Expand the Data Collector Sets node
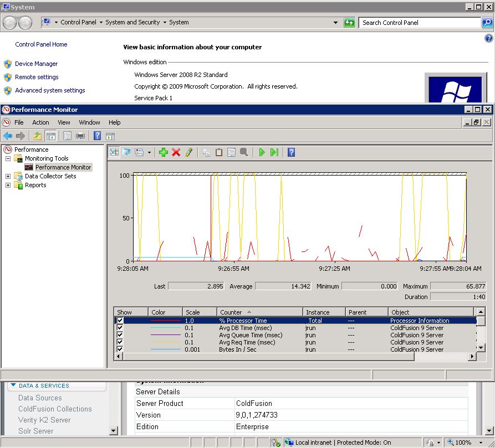The image size is (495, 448). 8,176
